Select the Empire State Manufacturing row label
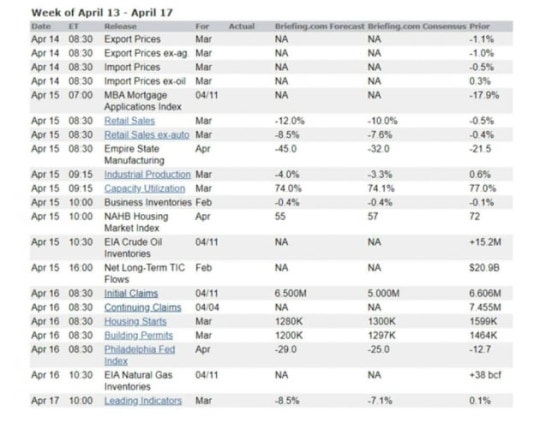 pyautogui.click(x=134, y=155)
